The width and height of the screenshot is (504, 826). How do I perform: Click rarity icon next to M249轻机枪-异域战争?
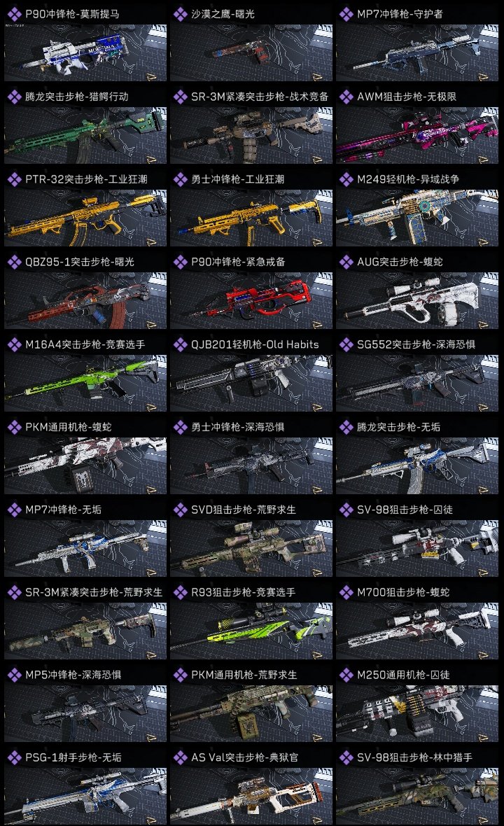[x=346, y=180]
